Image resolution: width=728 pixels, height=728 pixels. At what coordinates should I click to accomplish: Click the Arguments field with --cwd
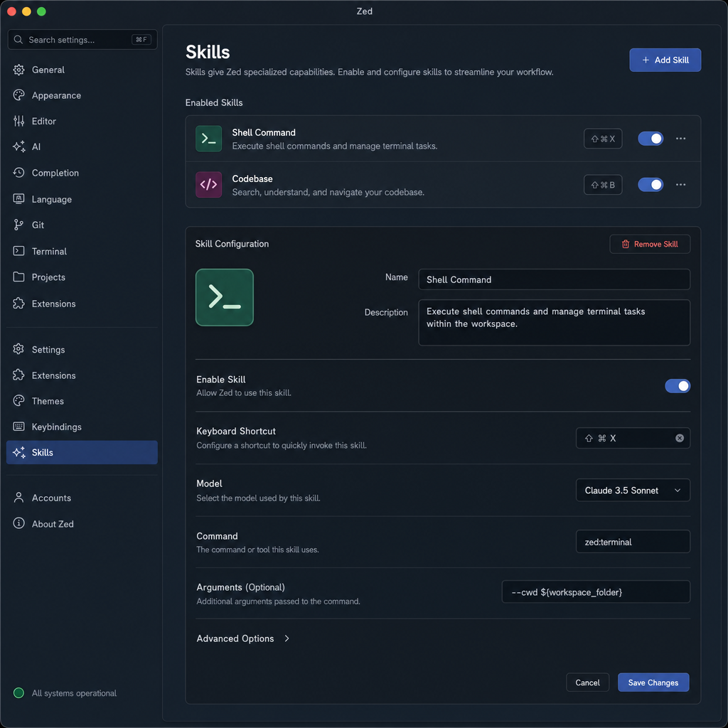click(596, 592)
